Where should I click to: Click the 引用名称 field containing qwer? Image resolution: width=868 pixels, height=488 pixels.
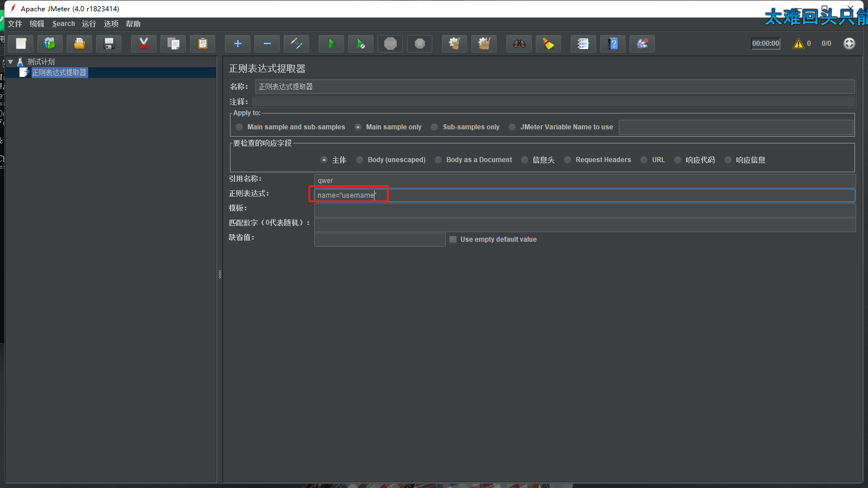(x=585, y=180)
